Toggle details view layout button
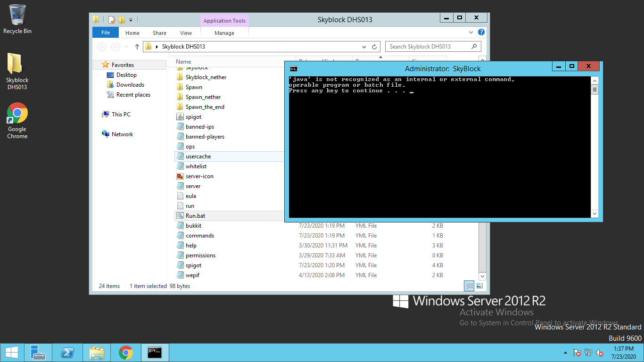Screen dimensions: 644x362 tap(469, 286)
